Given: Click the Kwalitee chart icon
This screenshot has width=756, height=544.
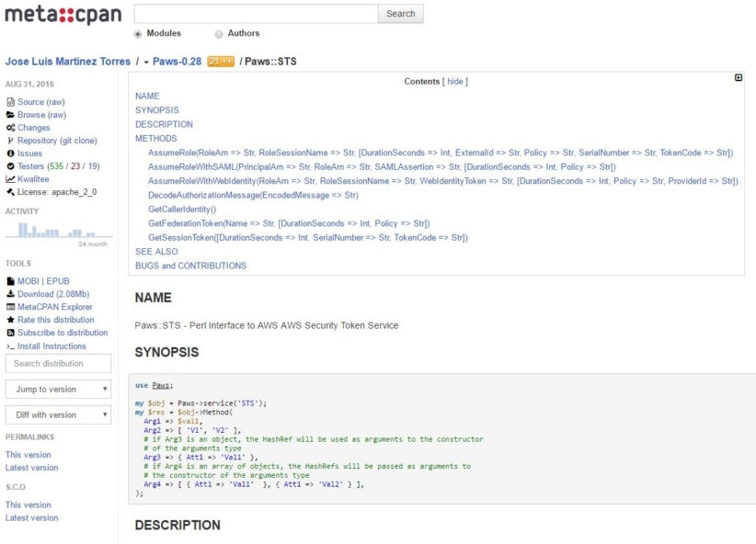Looking at the screenshot, I should (11, 179).
